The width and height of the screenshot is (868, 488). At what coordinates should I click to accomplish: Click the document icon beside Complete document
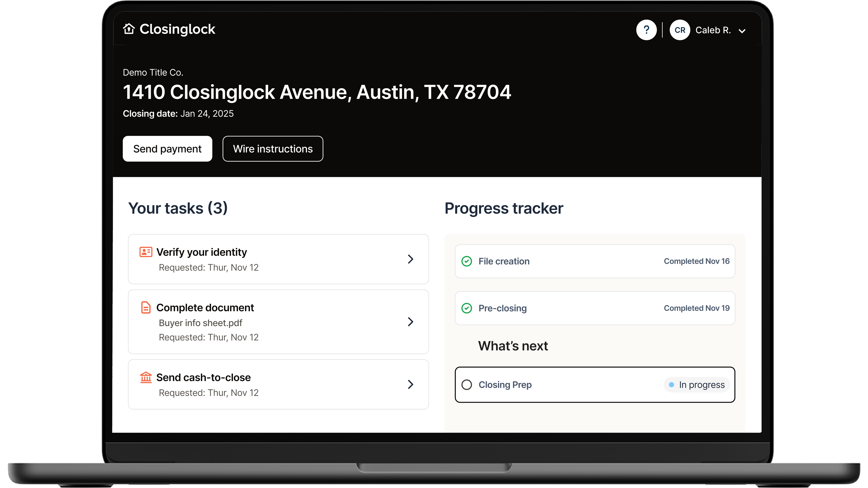tap(146, 308)
